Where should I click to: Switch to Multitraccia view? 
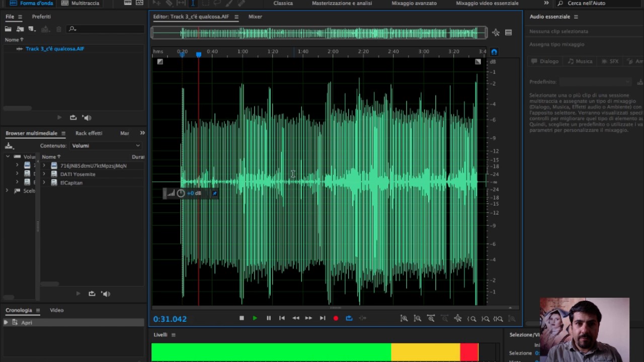tap(80, 3)
